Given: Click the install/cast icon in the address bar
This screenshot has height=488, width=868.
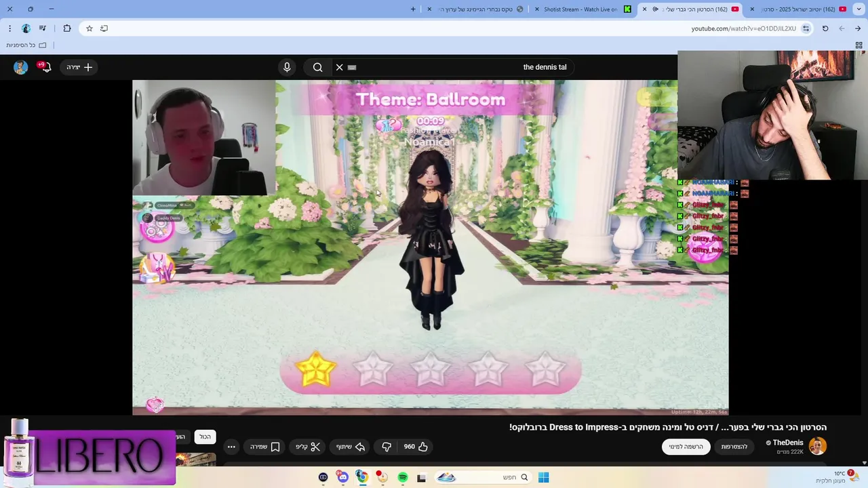Looking at the screenshot, I should [104, 28].
